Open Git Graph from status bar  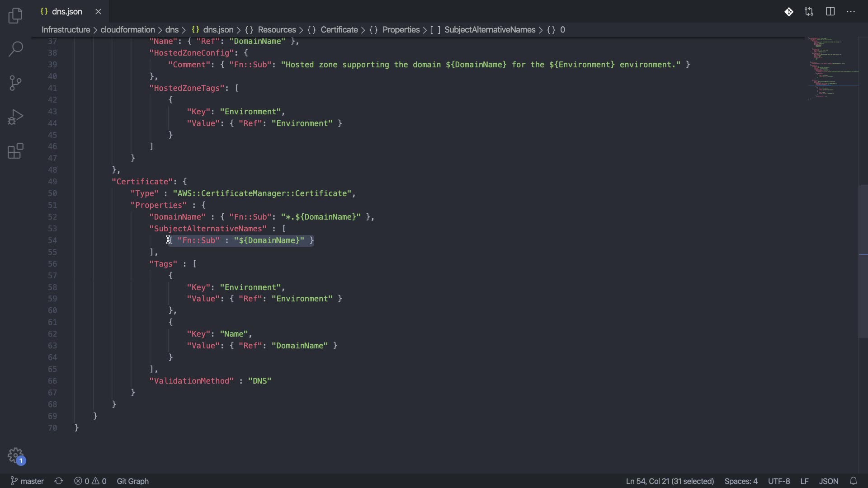(132, 481)
